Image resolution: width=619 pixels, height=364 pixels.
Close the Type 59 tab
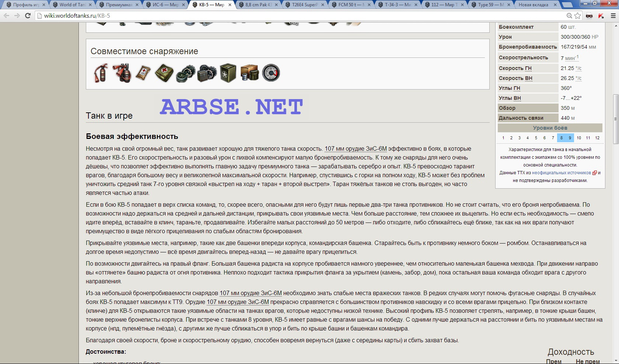pos(509,5)
